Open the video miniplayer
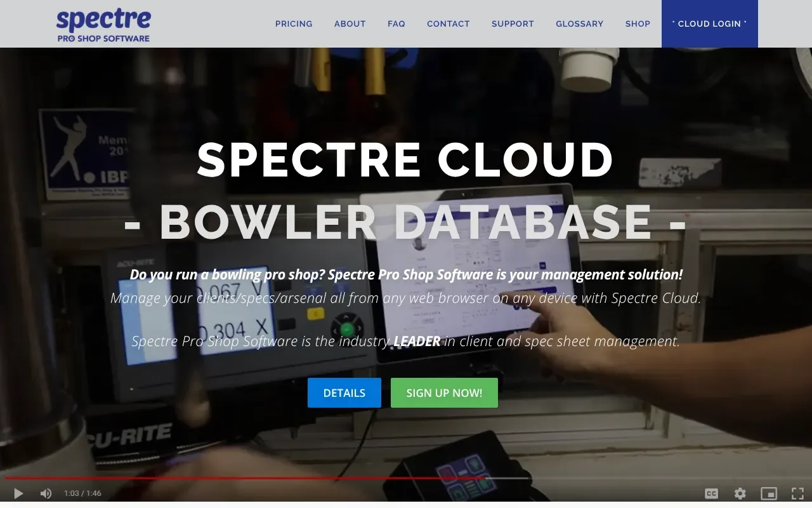The image size is (812, 508). [x=769, y=493]
